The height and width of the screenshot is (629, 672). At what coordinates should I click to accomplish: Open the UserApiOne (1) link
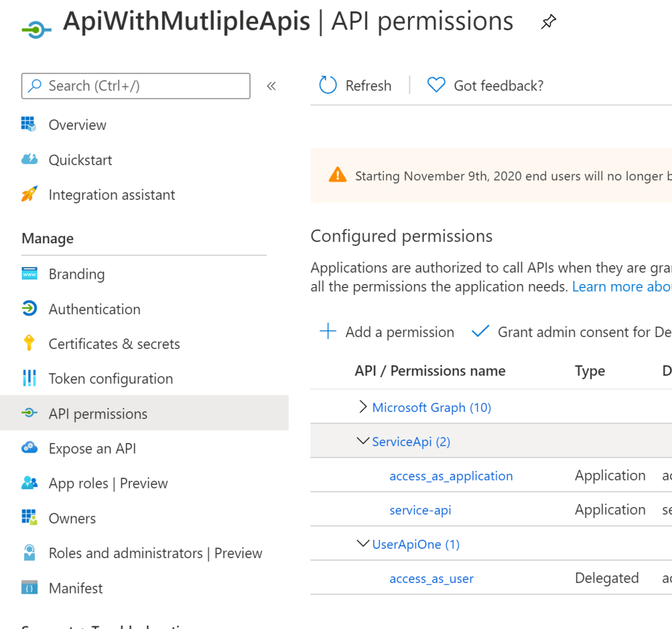415,544
